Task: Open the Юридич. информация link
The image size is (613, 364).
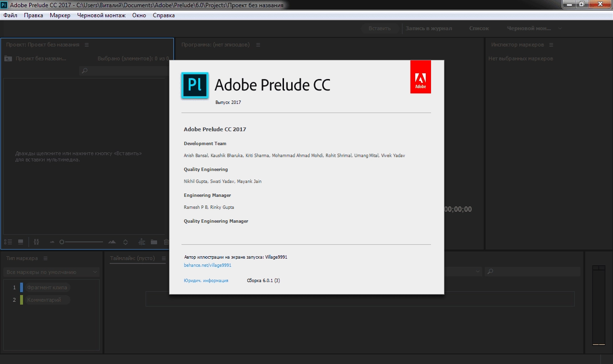Action: (206, 281)
